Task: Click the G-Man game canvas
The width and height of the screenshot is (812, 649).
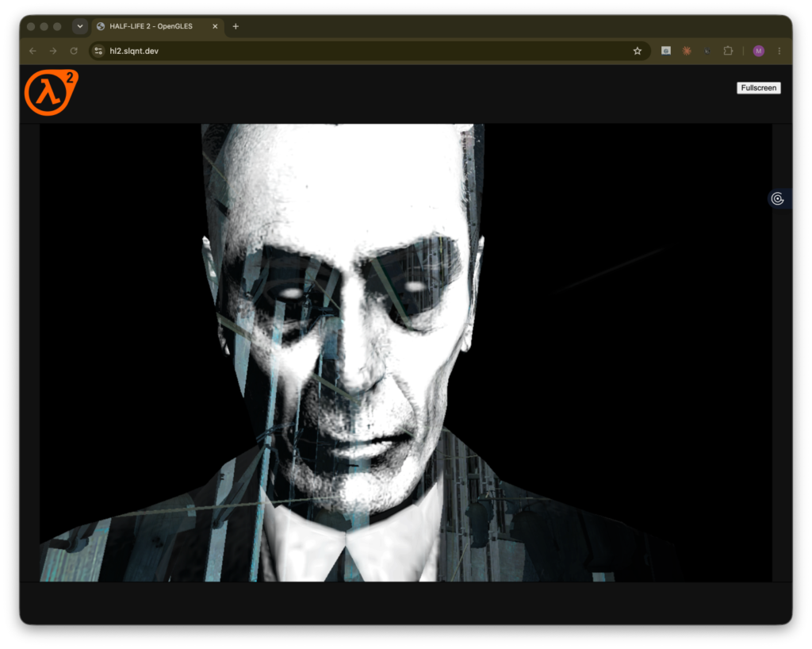Action: click(406, 352)
